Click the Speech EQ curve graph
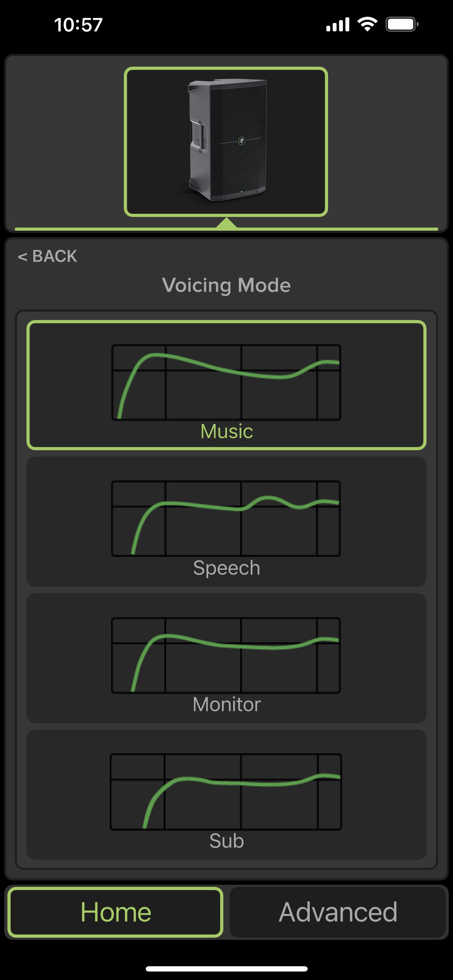Viewport: 453px width, 980px height. (226, 519)
